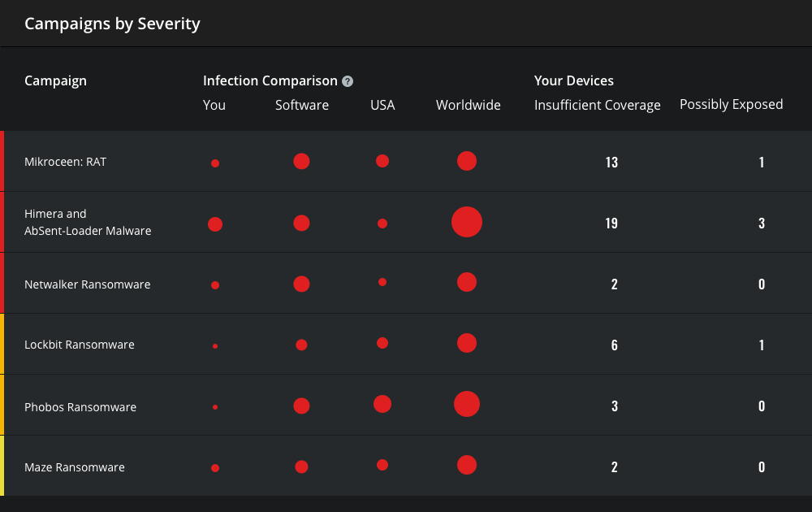Click the Worldwide column header
Viewport: 812px width, 512px height.
(x=469, y=106)
